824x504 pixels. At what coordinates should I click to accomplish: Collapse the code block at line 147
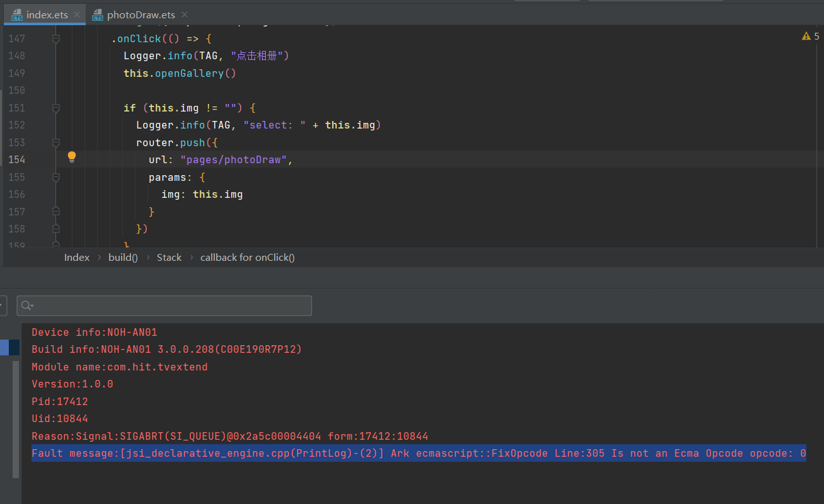pos(55,39)
